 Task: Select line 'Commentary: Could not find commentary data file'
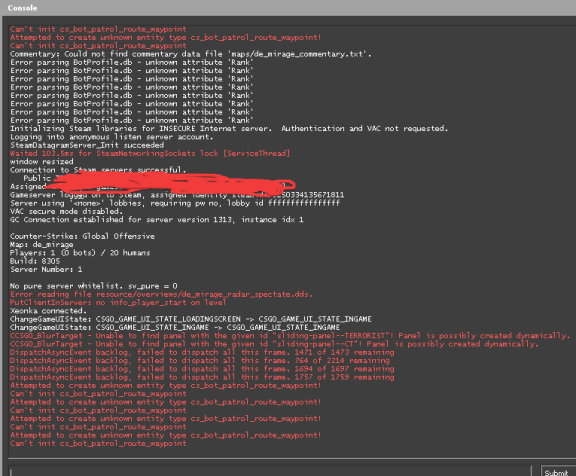191,54
